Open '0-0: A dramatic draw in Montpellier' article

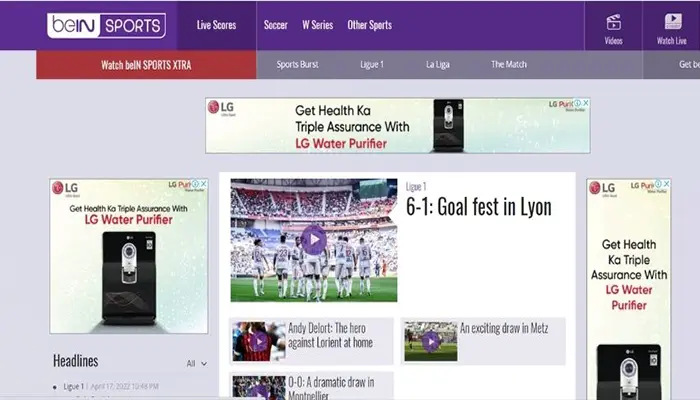click(331, 388)
